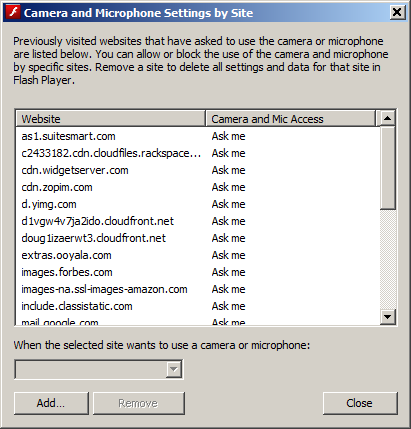Viewport: 411px width, 429px height.
Task: Select the as1.suitesmart.com row
Action: pos(198,136)
